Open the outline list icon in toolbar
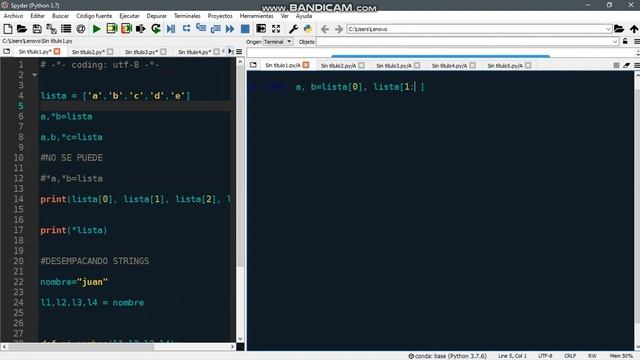 (x=66, y=29)
